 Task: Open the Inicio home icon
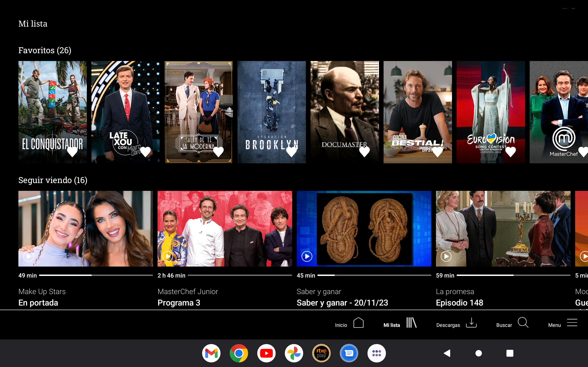358,323
